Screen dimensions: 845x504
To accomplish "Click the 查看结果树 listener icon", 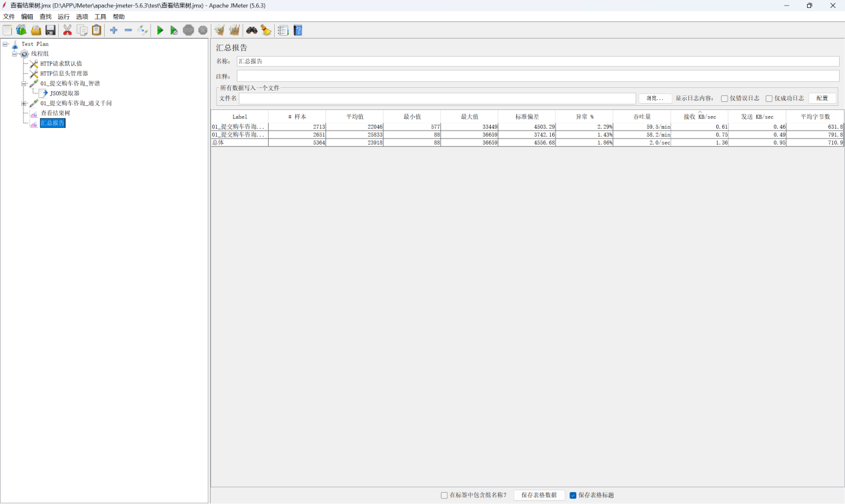I will tap(34, 113).
